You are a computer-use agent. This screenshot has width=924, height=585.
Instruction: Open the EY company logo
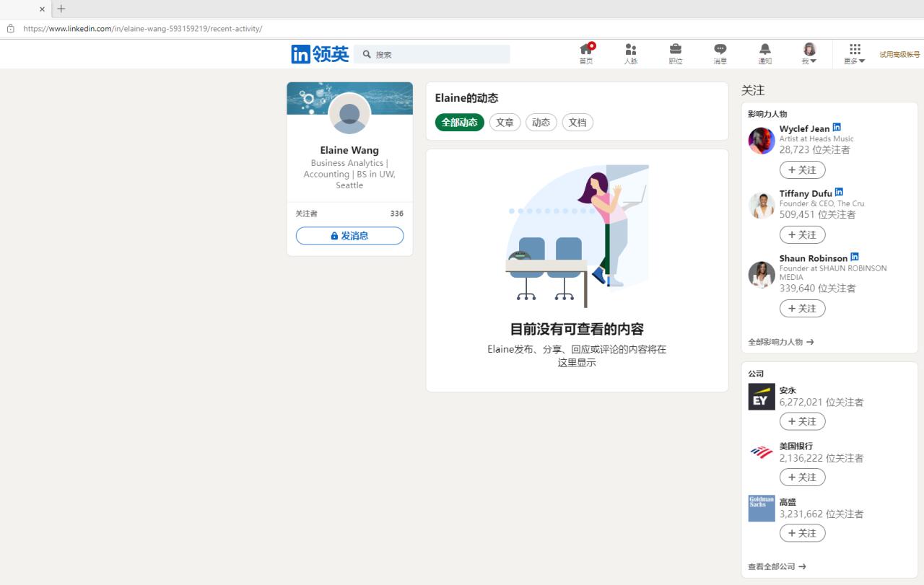(x=762, y=397)
